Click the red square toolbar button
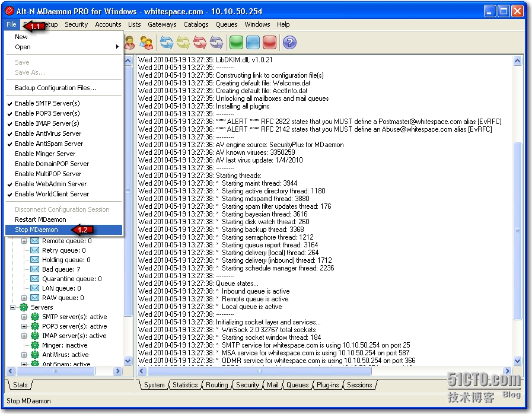Screen dimensions: 532x414 269,43
